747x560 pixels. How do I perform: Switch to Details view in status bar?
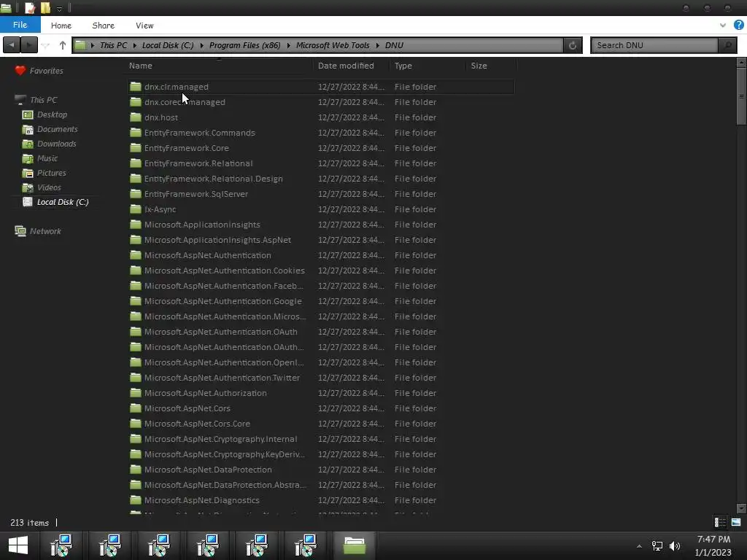pos(720,522)
